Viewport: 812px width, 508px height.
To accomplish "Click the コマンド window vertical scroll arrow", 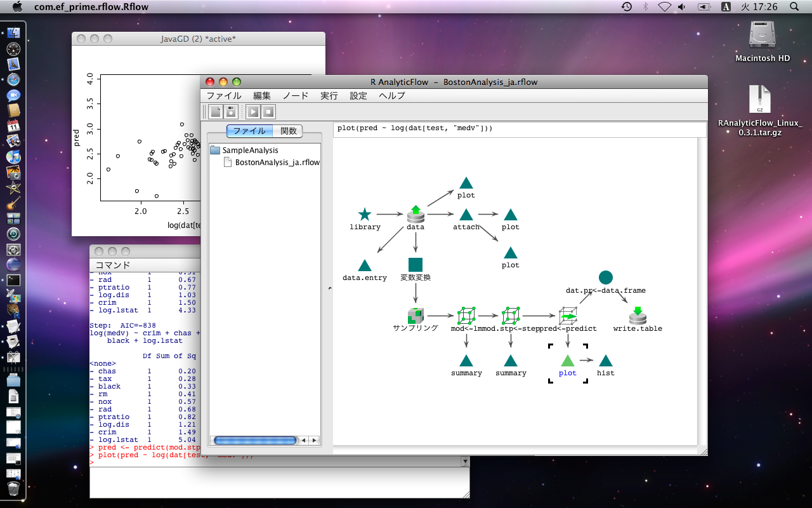I will click(465, 462).
